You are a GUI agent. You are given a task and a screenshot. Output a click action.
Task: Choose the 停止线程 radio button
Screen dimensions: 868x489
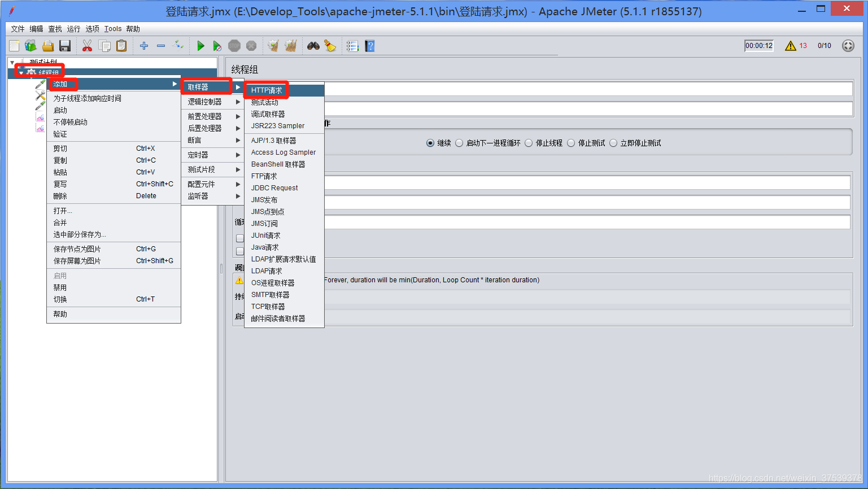pyautogui.click(x=529, y=143)
